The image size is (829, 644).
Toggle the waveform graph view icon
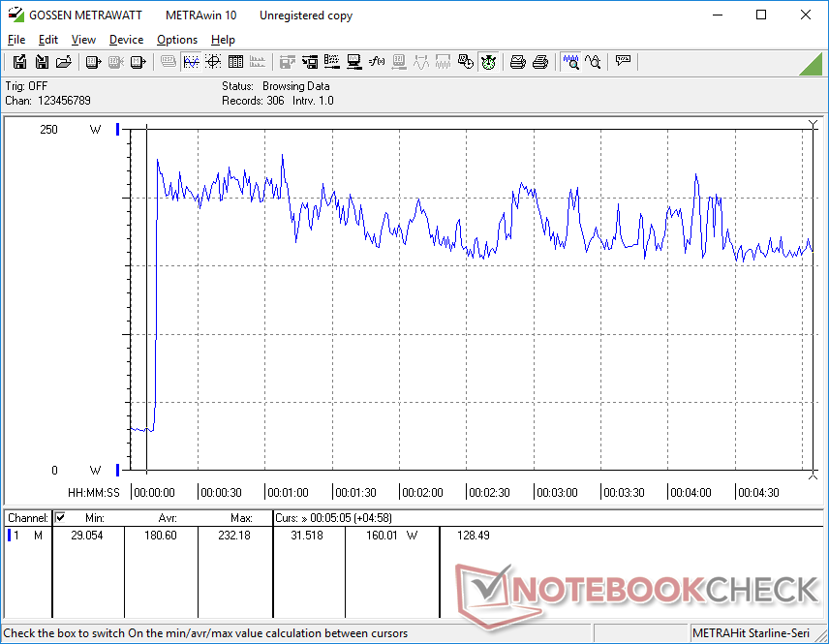pos(191,62)
